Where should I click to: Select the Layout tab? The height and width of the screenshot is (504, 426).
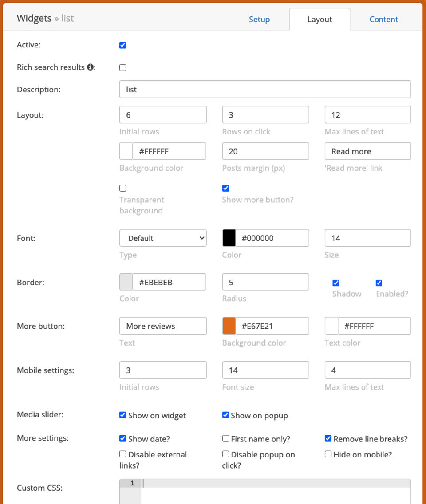pos(319,20)
